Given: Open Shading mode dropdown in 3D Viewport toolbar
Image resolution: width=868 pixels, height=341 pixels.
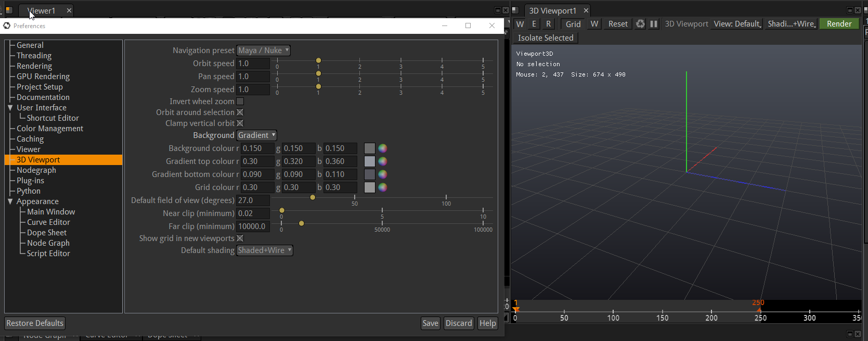Looking at the screenshot, I should coord(792,24).
